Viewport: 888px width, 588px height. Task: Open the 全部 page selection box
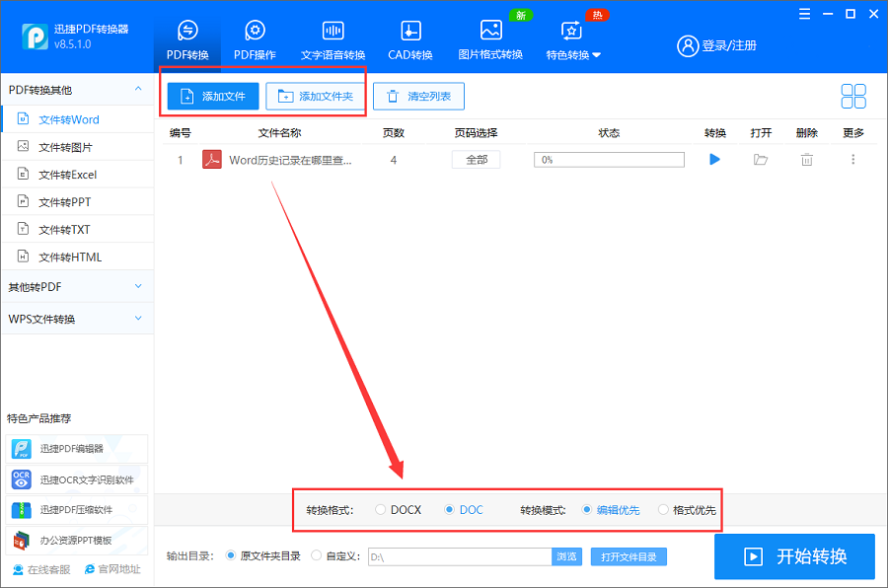[x=477, y=160]
